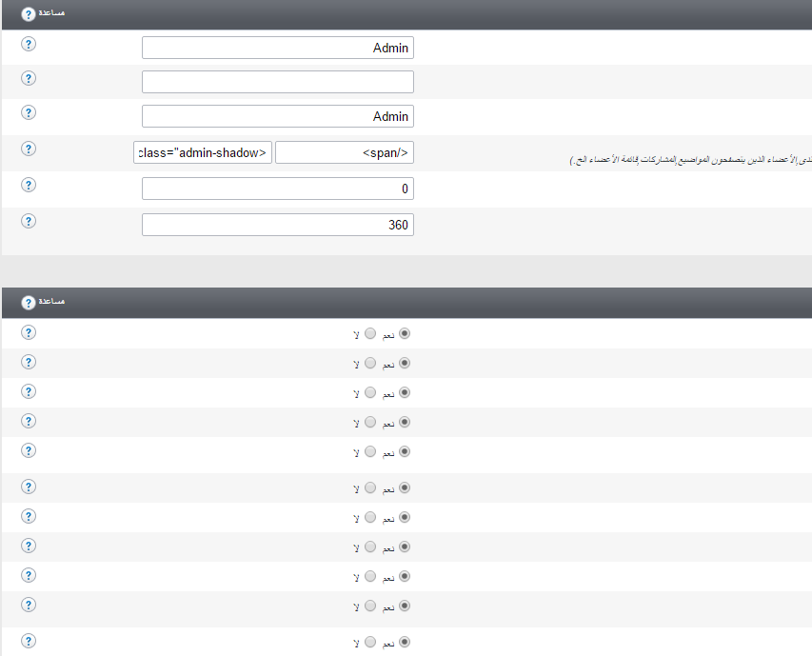Show help for the <span/> fields row
Viewport: 812px width, 656px height.
[x=29, y=149]
